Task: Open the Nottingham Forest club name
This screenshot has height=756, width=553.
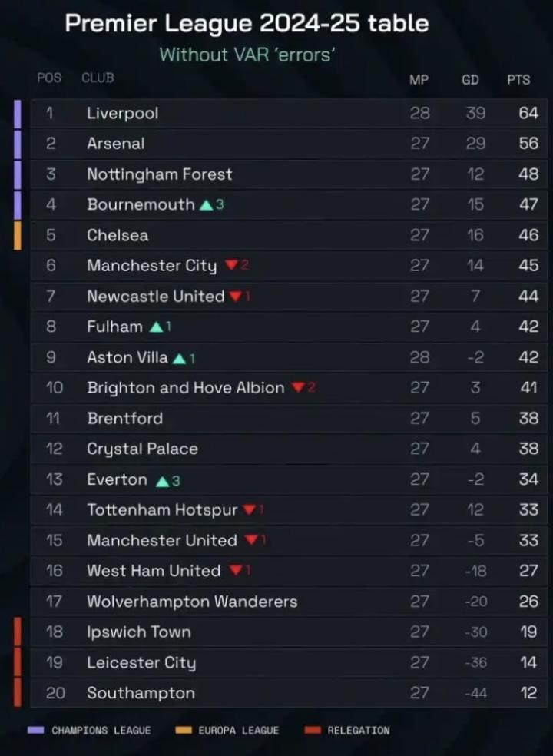Action: click(159, 174)
